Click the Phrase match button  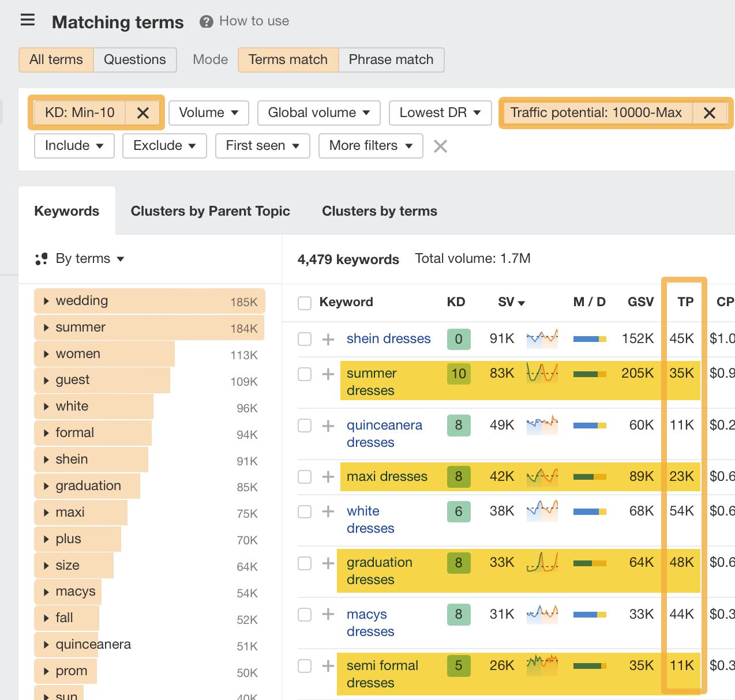point(391,59)
